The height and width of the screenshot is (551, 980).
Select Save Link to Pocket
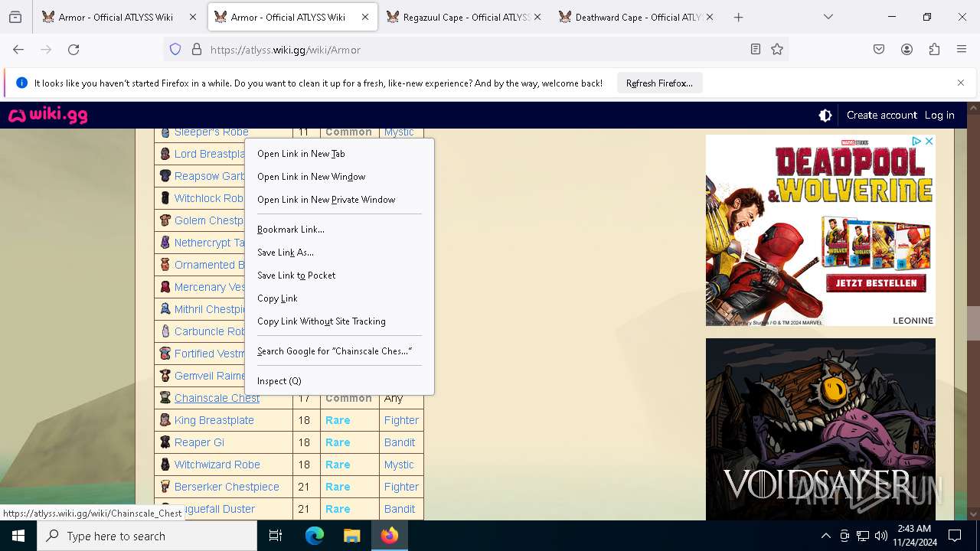click(339, 275)
